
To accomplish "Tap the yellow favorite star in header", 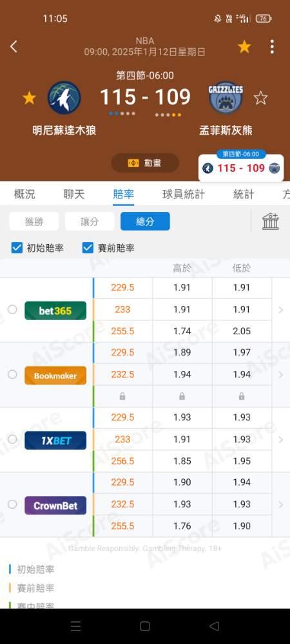I will (244, 47).
